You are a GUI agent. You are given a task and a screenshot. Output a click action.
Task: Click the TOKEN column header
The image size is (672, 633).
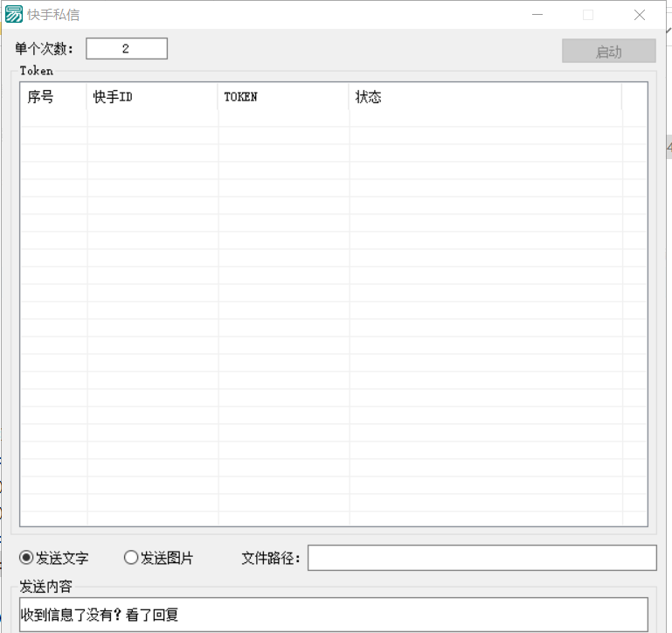(283, 97)
